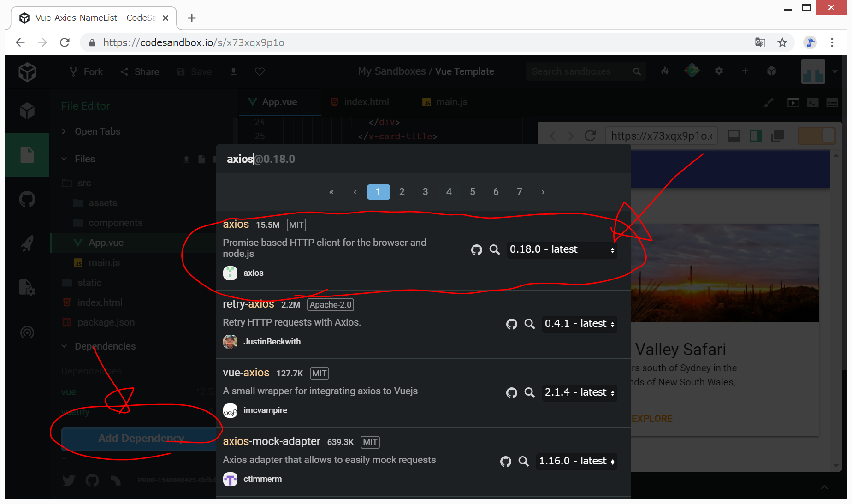The width and height of the screenshot is (852, 504).
Task: Refresh the preview pane browser
Action: [x=590, y=136]
